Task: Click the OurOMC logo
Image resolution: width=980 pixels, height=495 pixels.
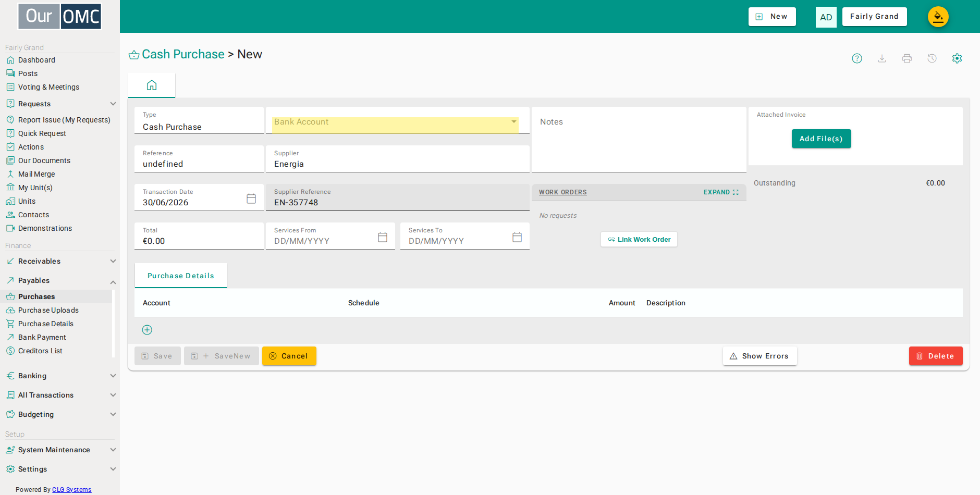Action: pos(60,16)
